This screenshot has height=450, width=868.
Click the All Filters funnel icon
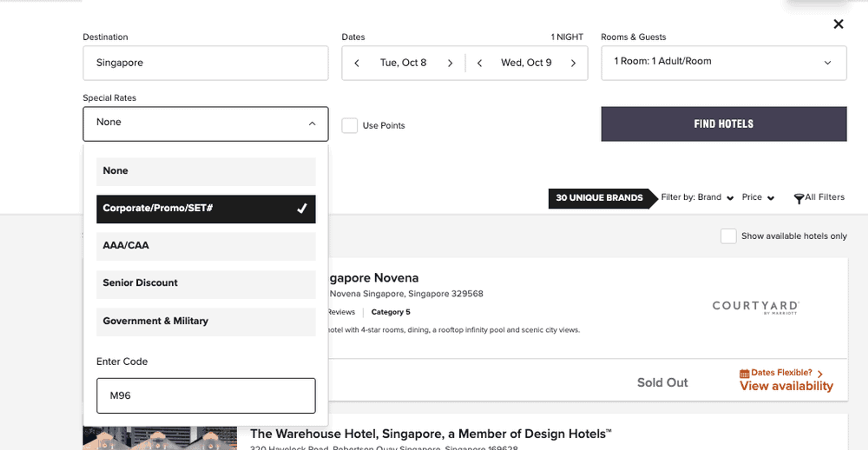pyautogui.click(x=799, y=198)
